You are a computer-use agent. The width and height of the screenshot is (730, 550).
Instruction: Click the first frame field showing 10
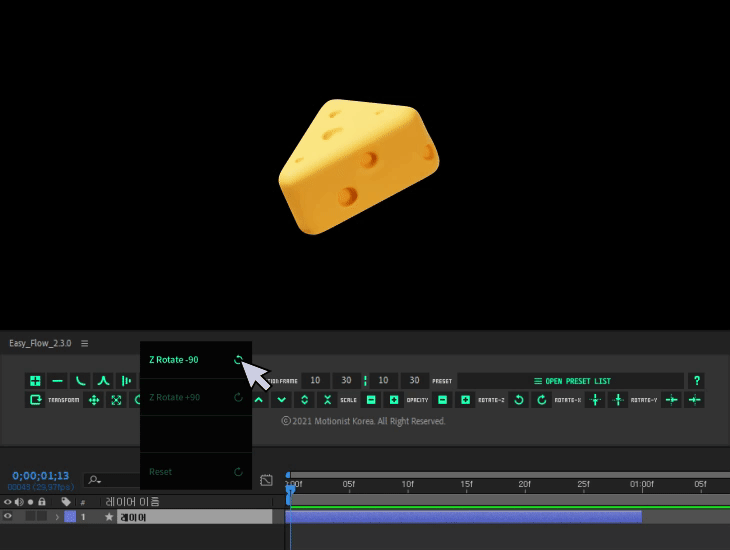tap(315, 380)
